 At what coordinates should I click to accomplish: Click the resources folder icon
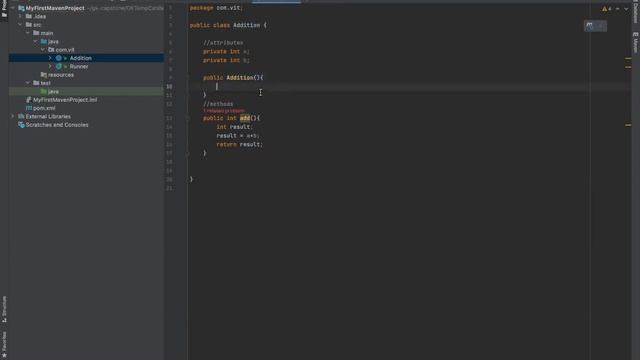[44, 75]
